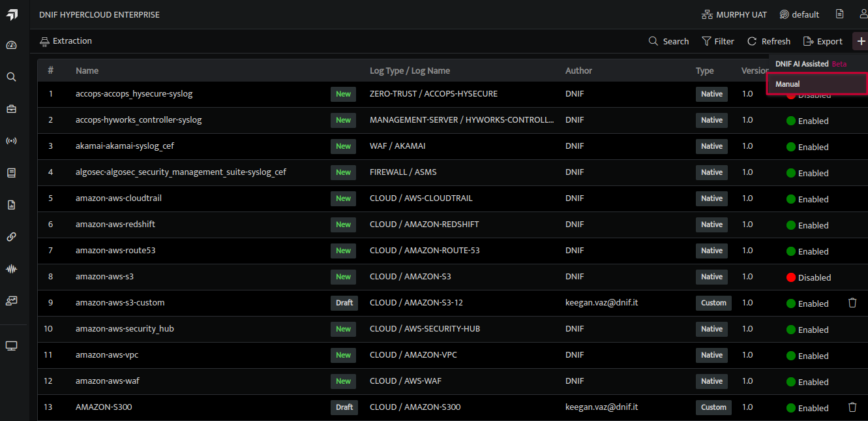Select the reports document icon in sidebar
868x421 pixels.
(11, 204)
